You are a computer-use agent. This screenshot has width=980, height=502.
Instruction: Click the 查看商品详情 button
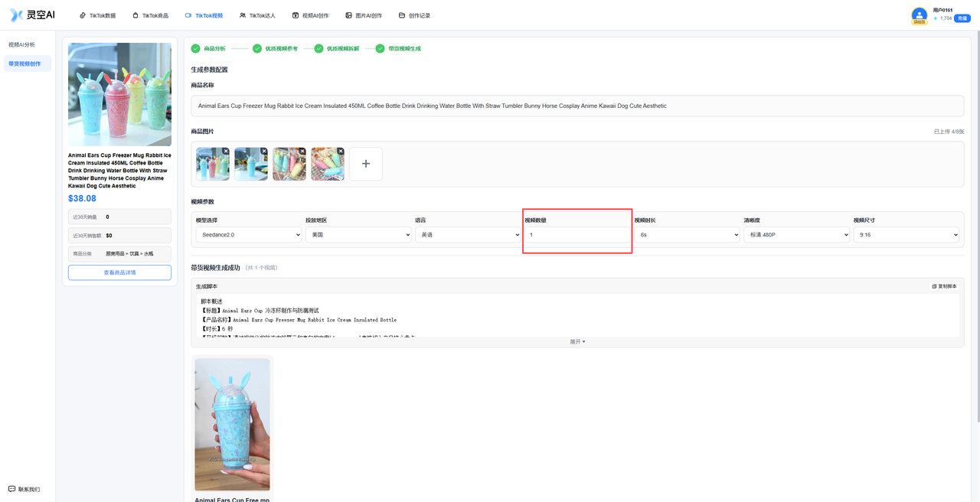[x=119, y=272]
